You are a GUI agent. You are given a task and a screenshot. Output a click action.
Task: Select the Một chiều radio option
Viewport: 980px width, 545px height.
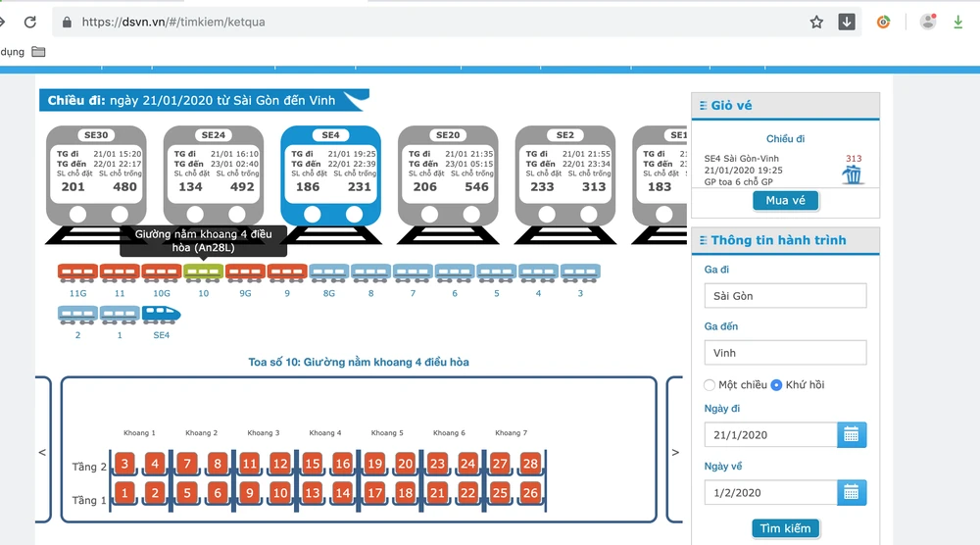710,385
